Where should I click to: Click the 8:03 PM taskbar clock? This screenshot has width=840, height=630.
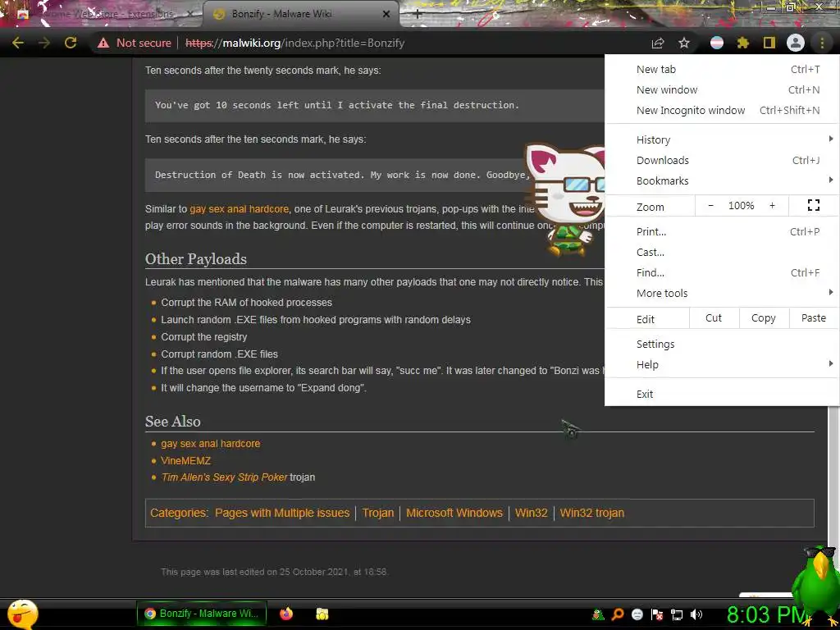tap(766, 615)
